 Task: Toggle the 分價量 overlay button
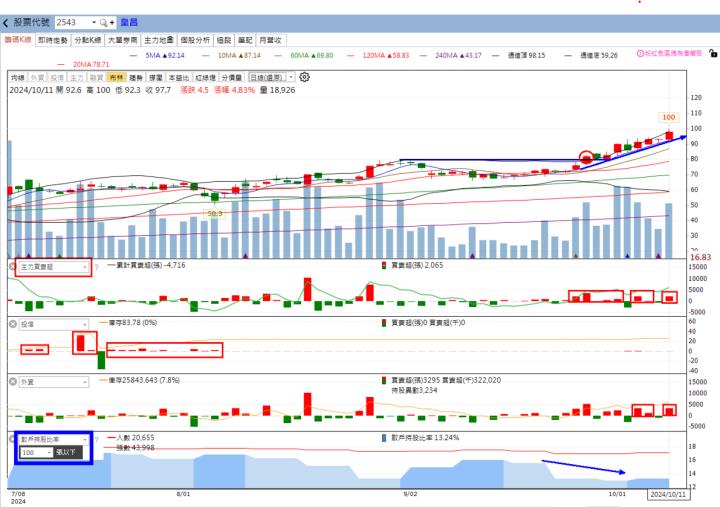click(232, 78)
